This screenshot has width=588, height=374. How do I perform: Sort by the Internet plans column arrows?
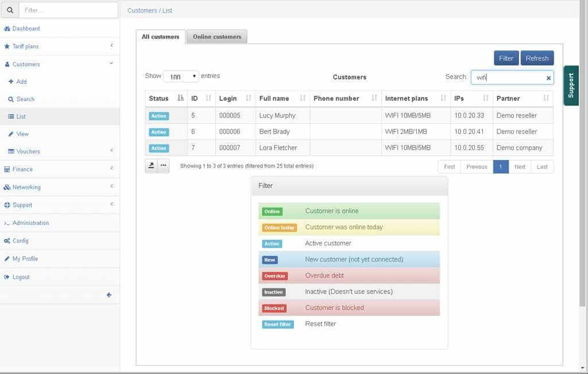(443, 98)
